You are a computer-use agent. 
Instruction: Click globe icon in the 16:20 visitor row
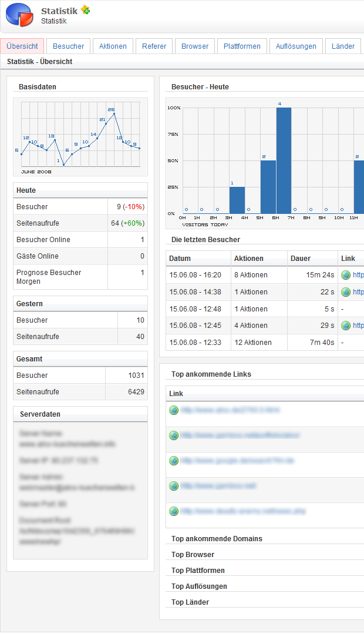pyautogui.click(x=346, y=275)
